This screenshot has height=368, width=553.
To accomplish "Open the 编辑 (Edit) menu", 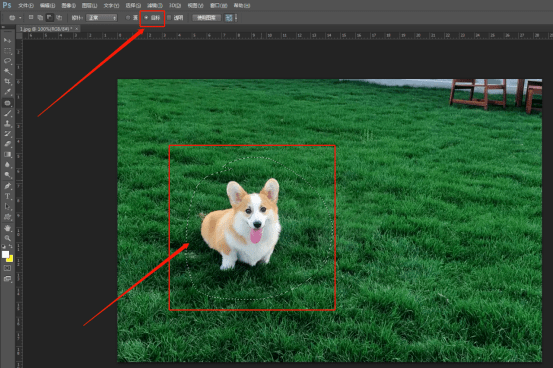I will click(x=47, y=6).
